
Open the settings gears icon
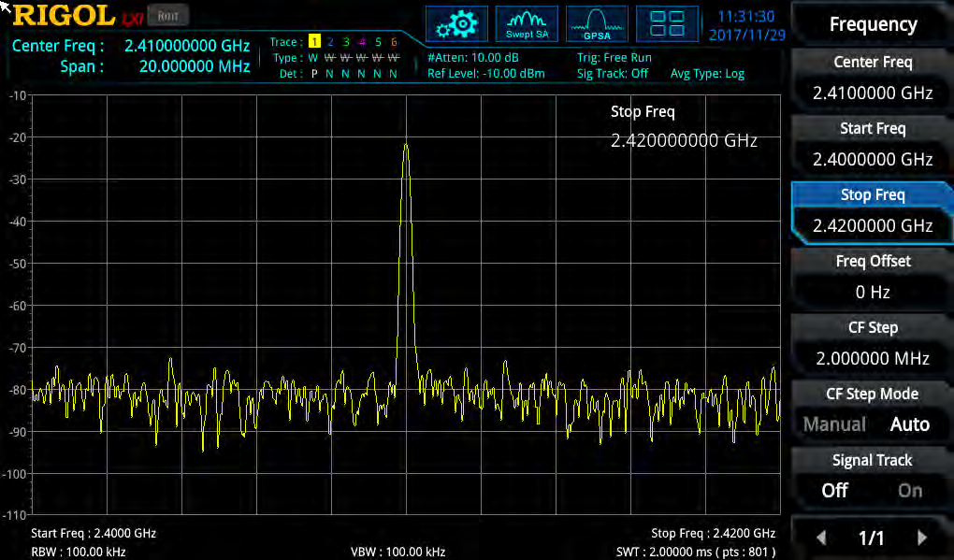[x=456, y=23]
